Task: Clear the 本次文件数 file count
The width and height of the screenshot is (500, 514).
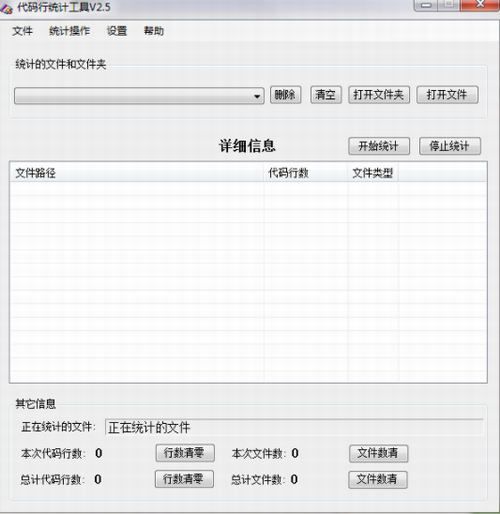Action: click(378, 453)
